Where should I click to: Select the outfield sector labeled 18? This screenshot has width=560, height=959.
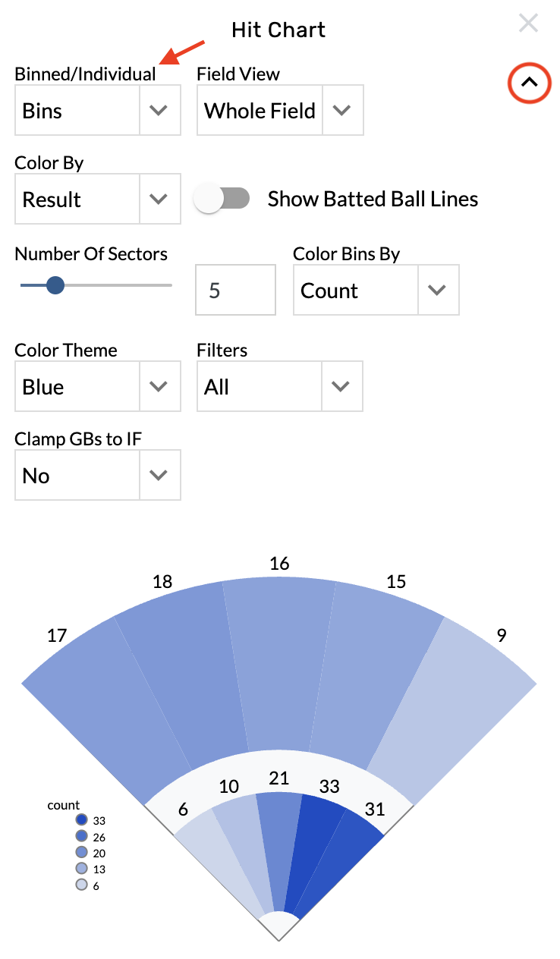(x=178, y=675)
